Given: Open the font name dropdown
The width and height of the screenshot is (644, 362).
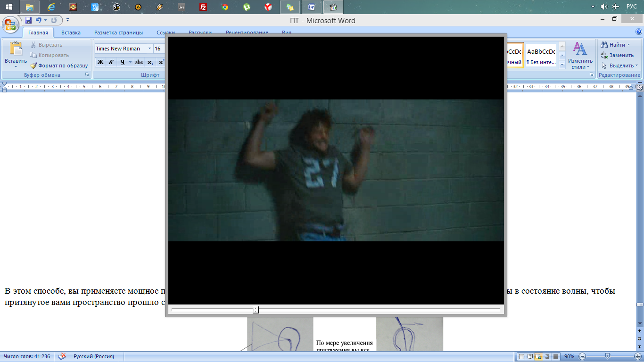Looking at the screenshot, I should (150, 49).
